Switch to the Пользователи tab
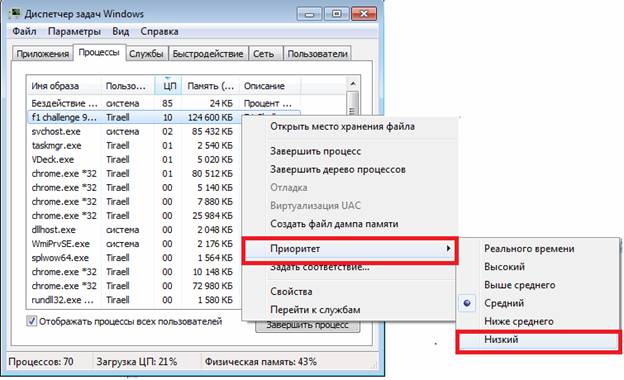 [317, 54]
